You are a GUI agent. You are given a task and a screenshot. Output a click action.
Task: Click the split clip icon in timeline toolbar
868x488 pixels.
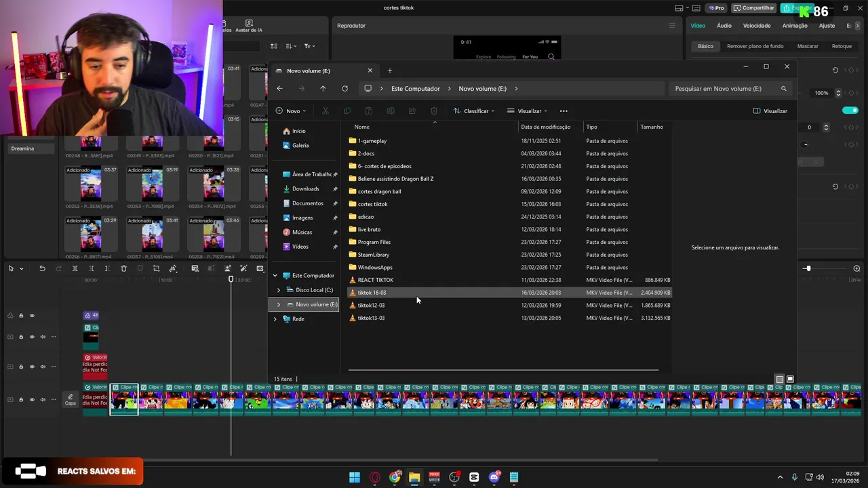pyautogui.click(x=75, y=268)
